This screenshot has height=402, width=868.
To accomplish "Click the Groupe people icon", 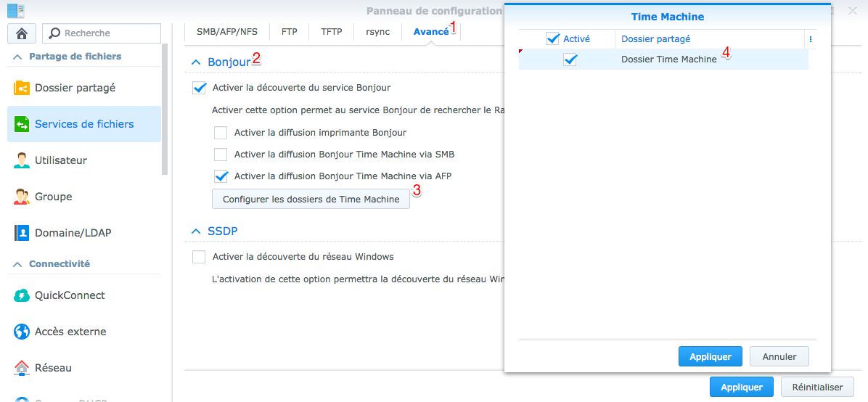I will click(x=22, y=197).
